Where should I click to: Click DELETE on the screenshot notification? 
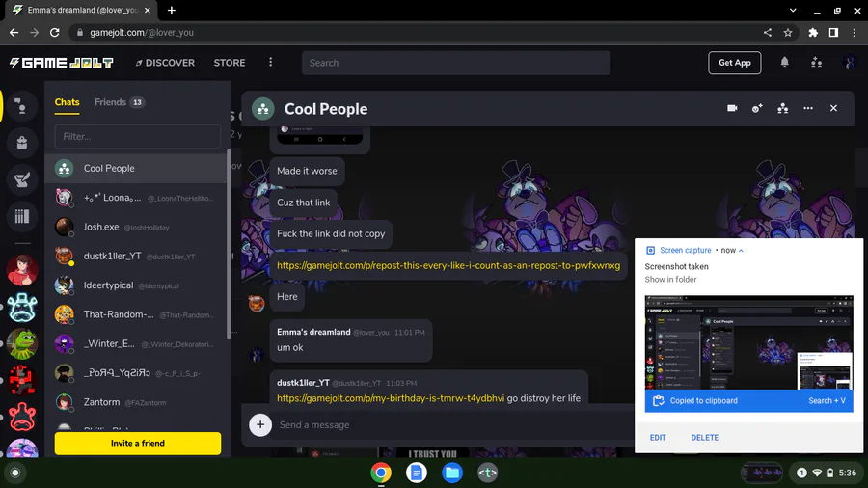705,438
